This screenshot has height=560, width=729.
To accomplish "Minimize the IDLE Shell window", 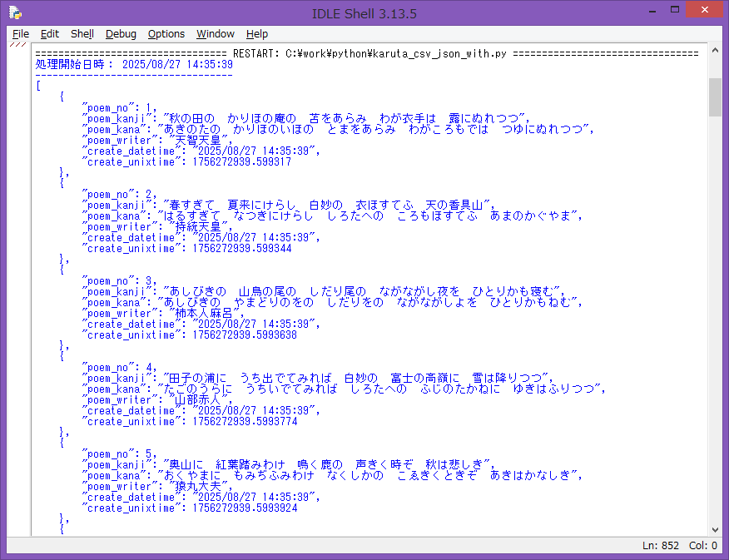I will [x=633, y=10].
